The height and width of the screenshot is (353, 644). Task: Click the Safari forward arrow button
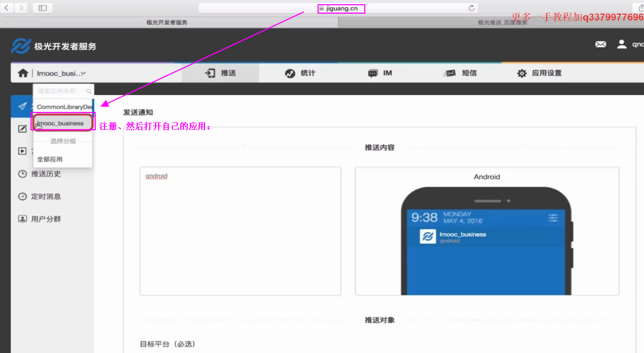pos(21,8)
